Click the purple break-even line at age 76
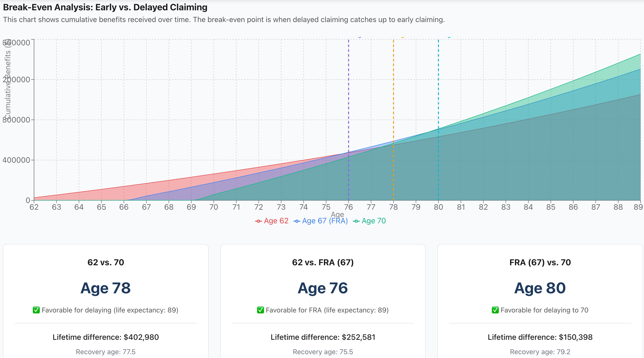Image resolution: width=644 pixels, height=358 pixels. [x=349, y=120]
